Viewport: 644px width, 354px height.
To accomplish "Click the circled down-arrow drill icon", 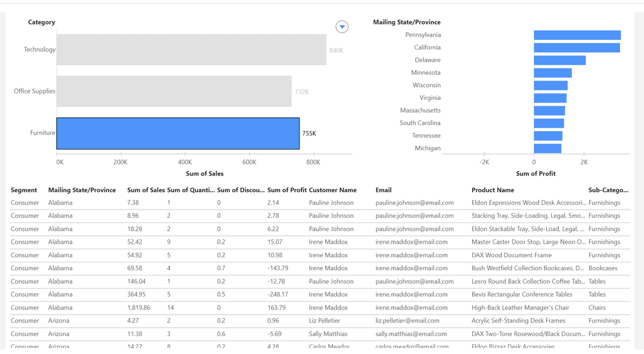I will 342,27.
